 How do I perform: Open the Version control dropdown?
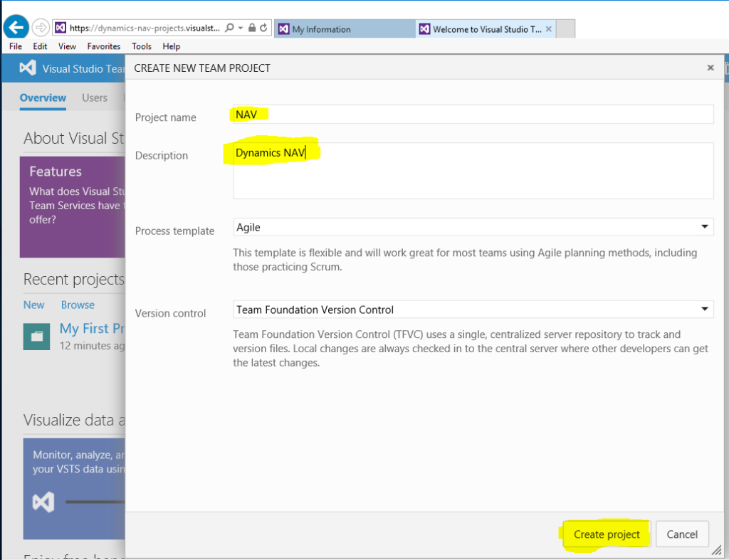click(705, 309)
